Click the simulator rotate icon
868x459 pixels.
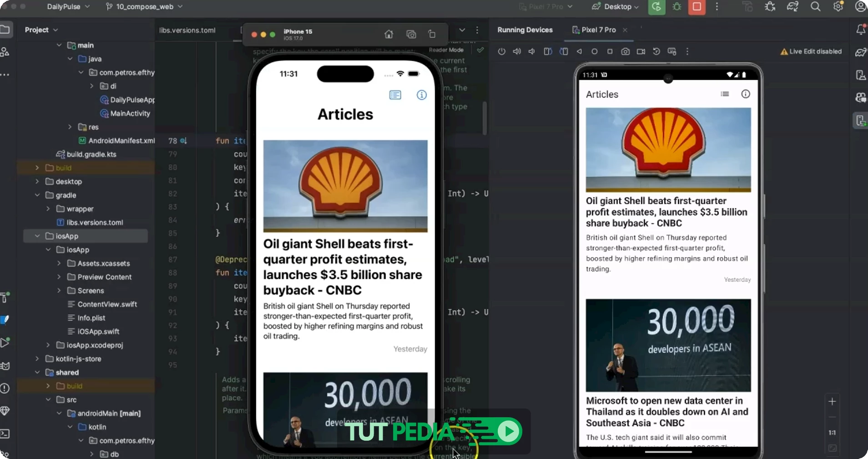432,34
